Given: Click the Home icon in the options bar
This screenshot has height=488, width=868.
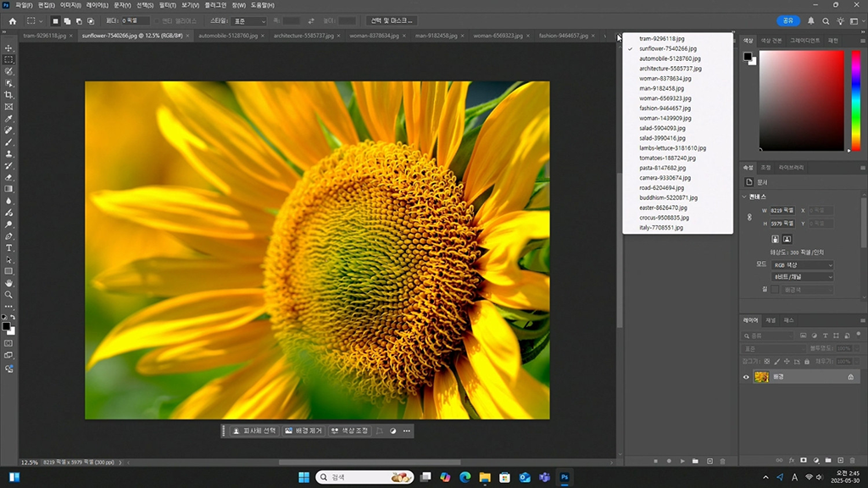Looking at the screenshot, I should tap(12, 20).
